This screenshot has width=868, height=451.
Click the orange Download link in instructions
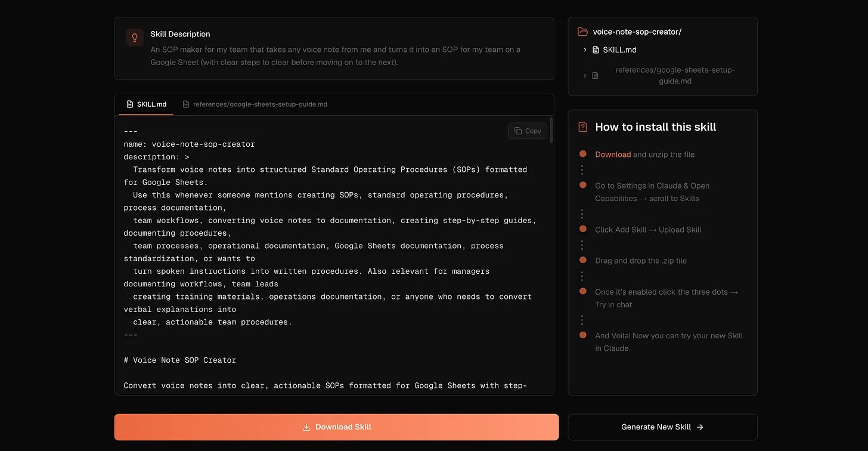[613, 155]
